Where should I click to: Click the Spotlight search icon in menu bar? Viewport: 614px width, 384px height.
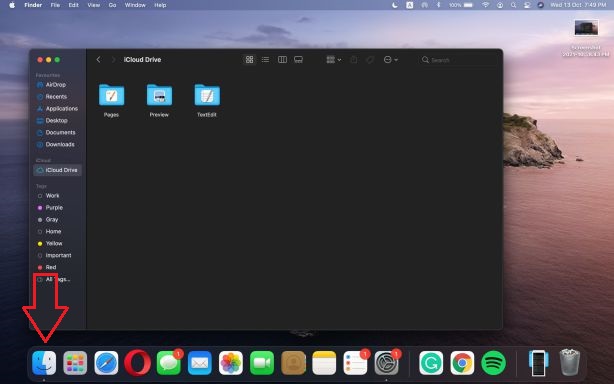pos(513,5)
